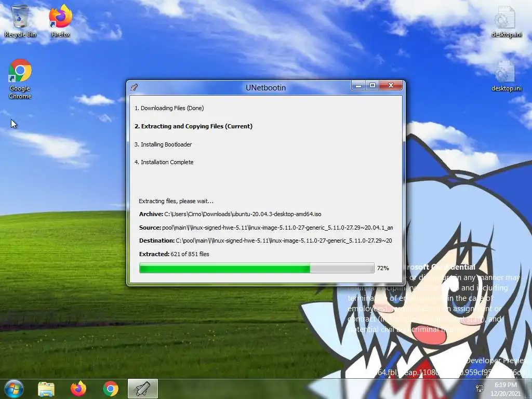This screenshot has width=532, height=399.
Task: Click the 72% progress label
Action: click(383, 268)
